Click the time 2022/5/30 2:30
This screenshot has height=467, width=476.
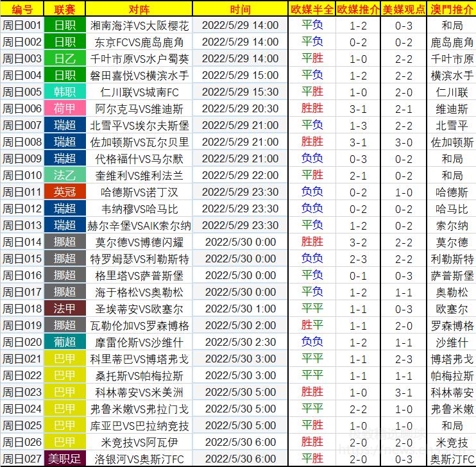pos(240,342)
